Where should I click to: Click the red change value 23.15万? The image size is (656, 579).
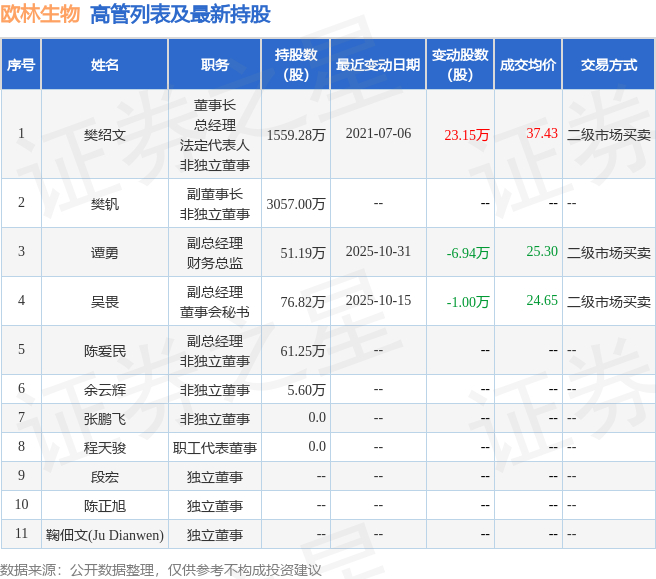[466, 135]
